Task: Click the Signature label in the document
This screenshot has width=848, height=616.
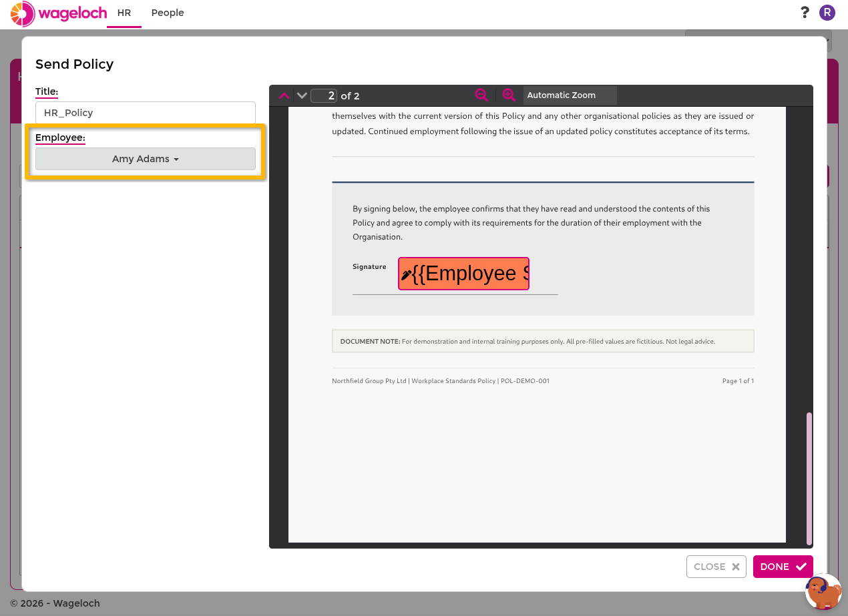Action: coord(369,266)
